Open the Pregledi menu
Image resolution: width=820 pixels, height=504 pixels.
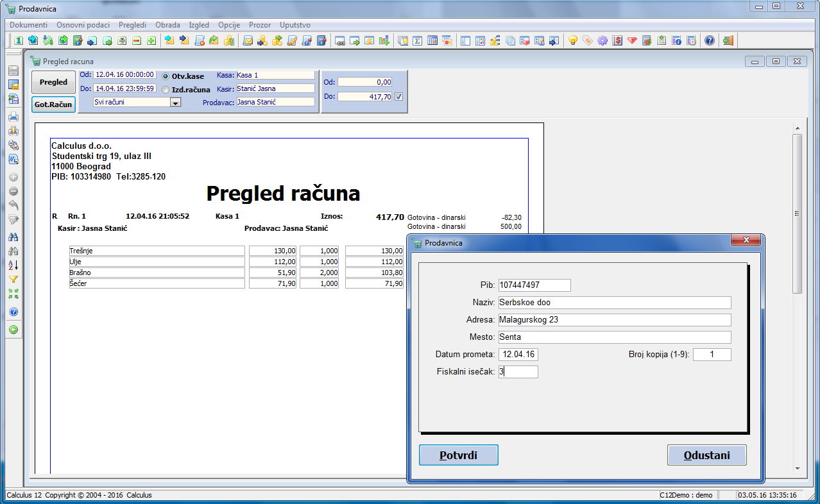tap(132, 25)
